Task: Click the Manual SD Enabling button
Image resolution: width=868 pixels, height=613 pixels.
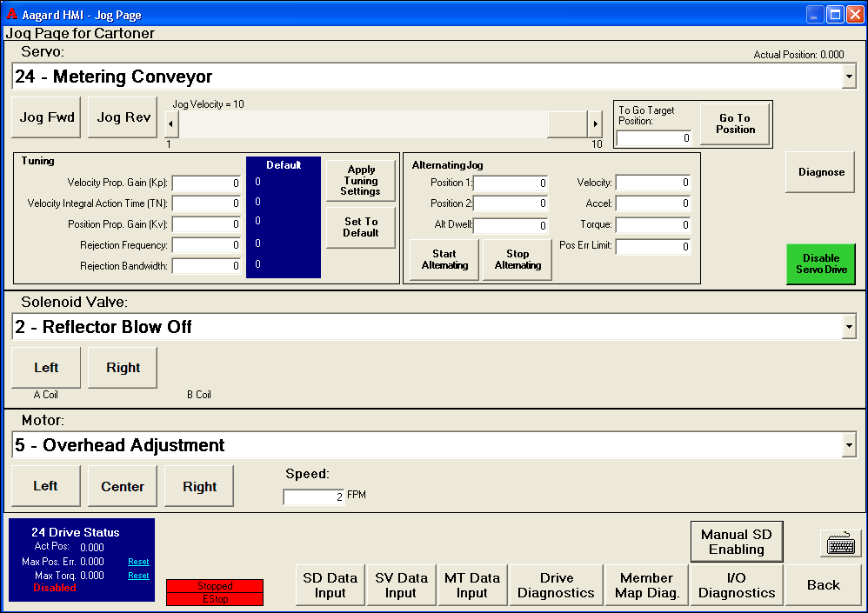Action: coord(737,542)
